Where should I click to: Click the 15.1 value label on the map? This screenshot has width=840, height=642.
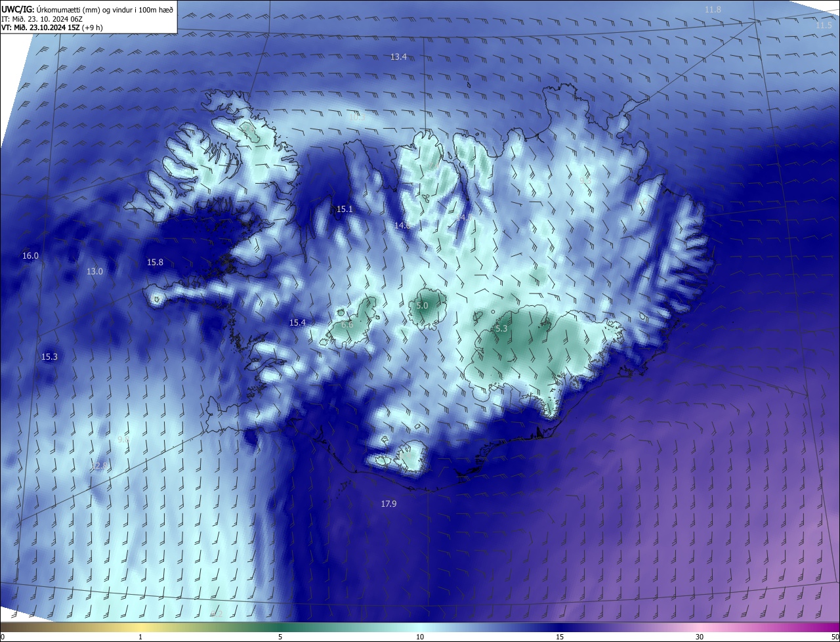tap(345, 209)
